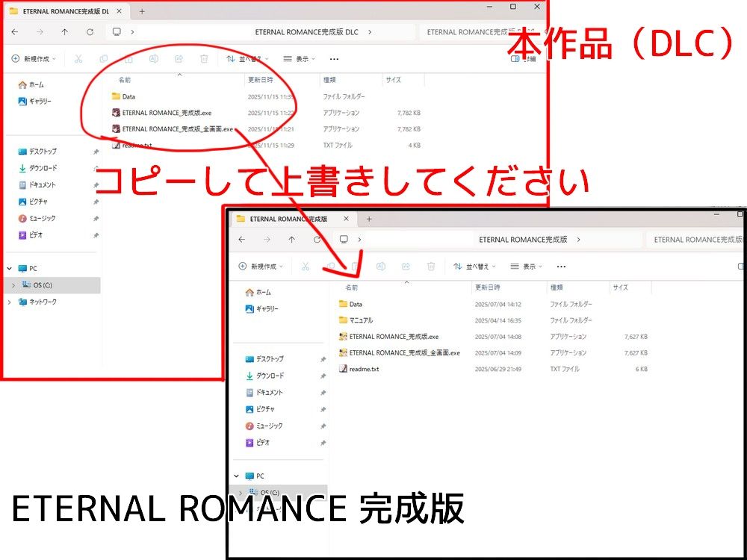Click the Up arrow navigation icon
The width and height of the screenshot is (747, 560).
[x=66, y=32]
